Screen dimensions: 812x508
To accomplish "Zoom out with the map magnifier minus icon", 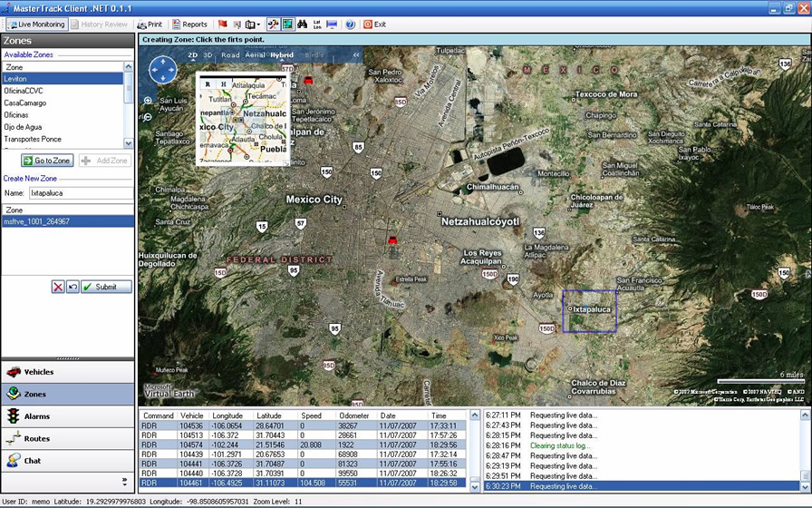I will click(148, 117).
